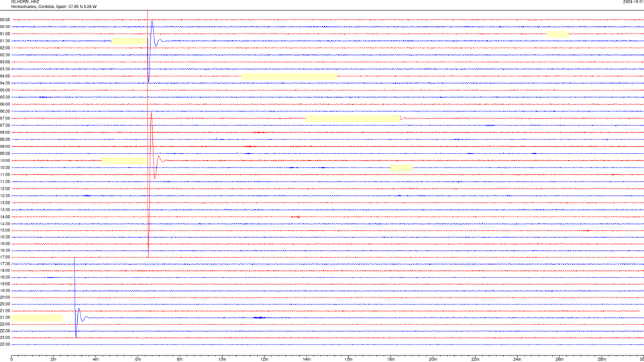This screenshot has width=644, height=362.
Task: Select the 21:00 time row label
Action: tap(5, 310)
